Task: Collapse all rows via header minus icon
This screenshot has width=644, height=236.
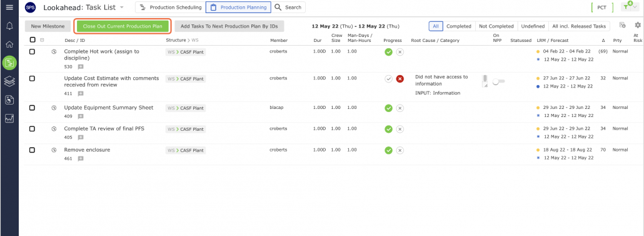Action: 43,40
